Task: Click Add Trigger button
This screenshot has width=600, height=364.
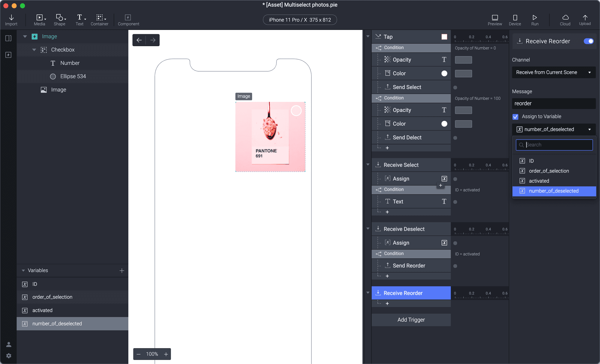Action: coord(411,320)
